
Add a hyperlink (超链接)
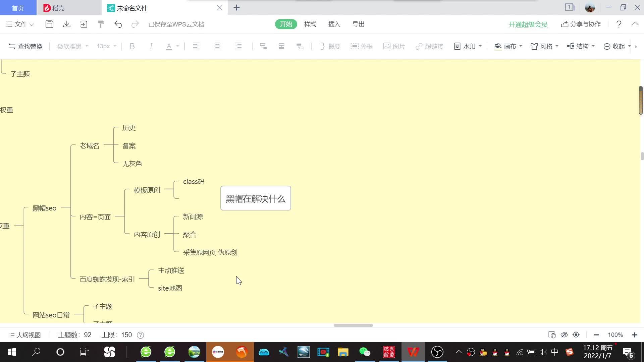(x=429, y=46)
